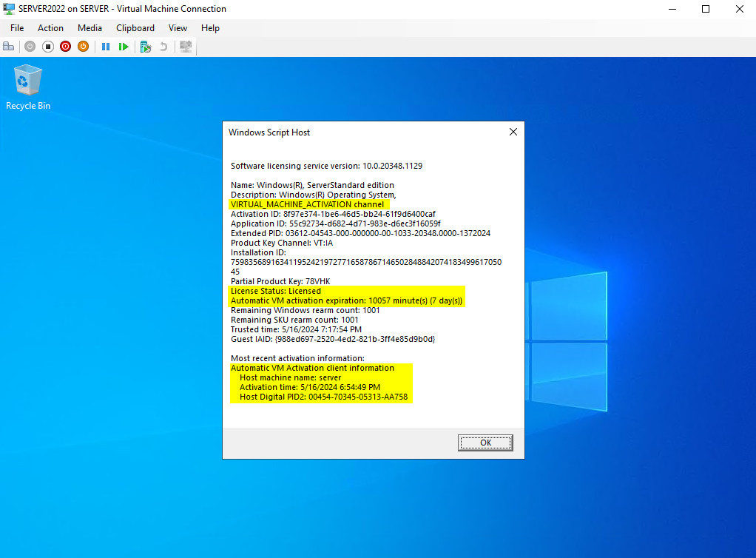
Task: Close the Virtual Machine Connection window
Action: coord(739,9)
